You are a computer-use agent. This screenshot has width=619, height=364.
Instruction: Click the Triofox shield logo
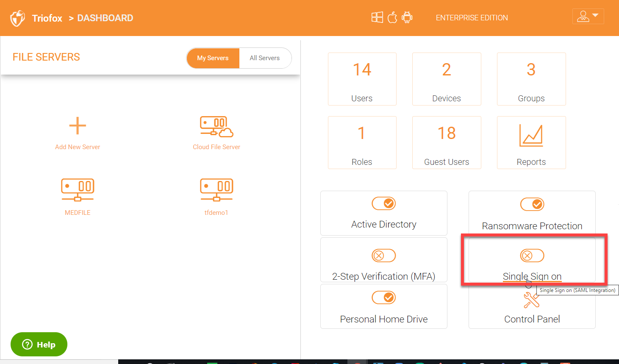coord(17,18)
